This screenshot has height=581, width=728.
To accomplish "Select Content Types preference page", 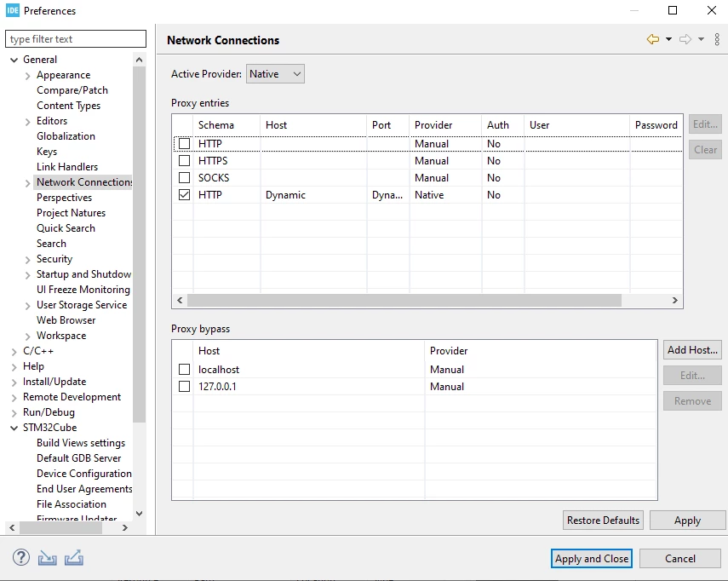I will tap(69, 106).
